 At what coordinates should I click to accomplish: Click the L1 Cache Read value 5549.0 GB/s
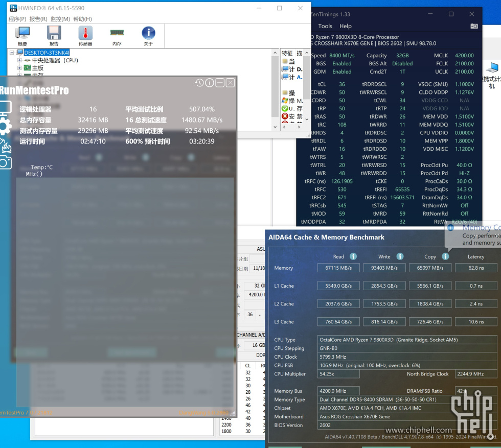[x=338, y=286]
